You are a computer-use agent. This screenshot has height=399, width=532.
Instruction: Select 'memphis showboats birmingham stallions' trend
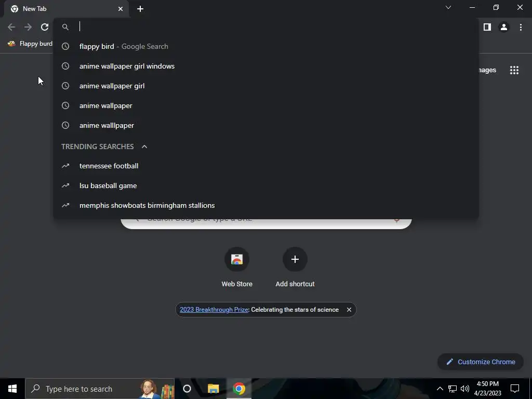pyautogui.click(x=266, y=205)
